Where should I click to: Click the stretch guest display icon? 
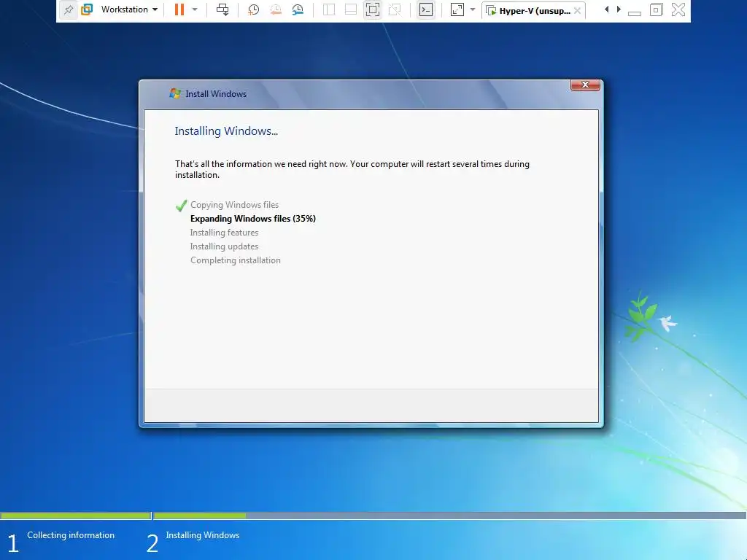point(457,9)
